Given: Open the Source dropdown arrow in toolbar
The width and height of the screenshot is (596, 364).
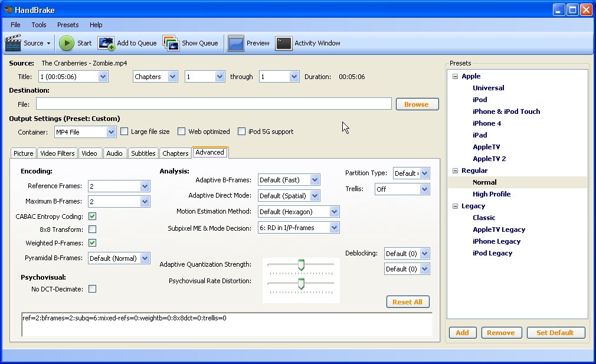Looking at the screenshot, I should click(x=48, y=43).
